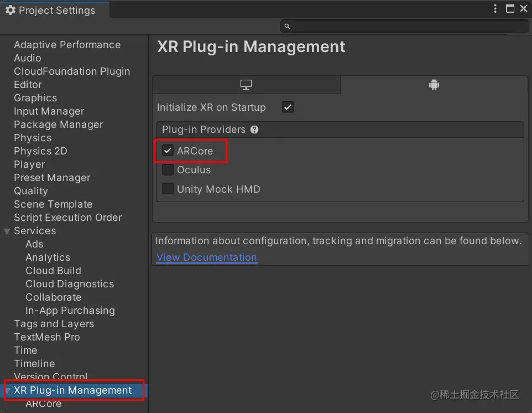532x413 pixels.
Task: Enable the Oculus provider checkbox
Action: pos(168,169)
